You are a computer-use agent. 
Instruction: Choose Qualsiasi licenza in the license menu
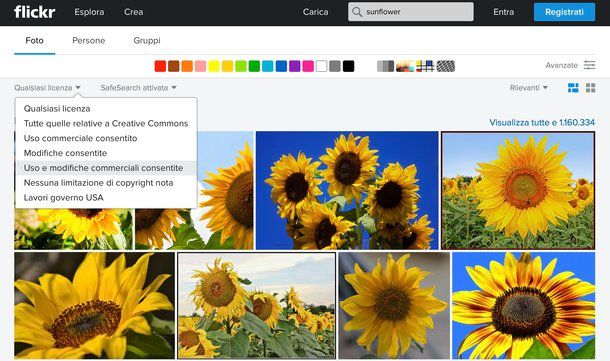coord(106,109)
